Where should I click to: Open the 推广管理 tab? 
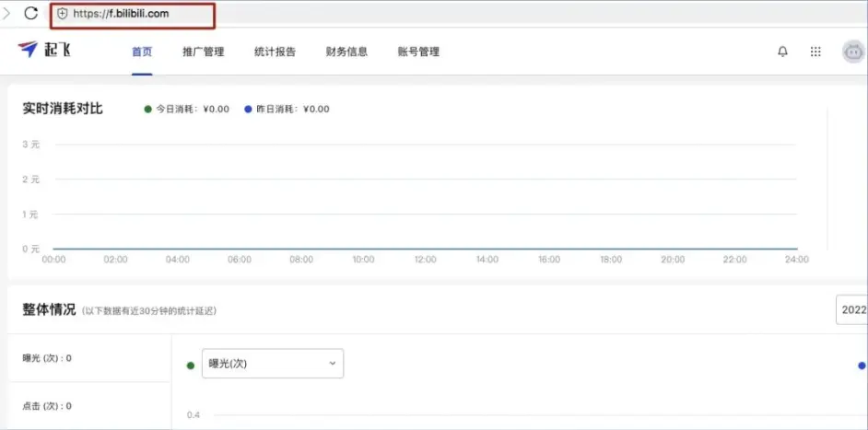point(204,52)
